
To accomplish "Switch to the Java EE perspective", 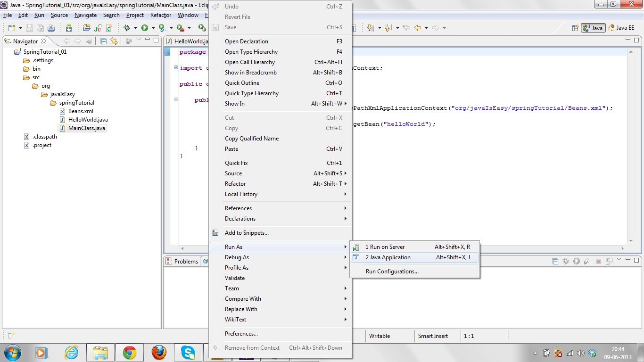I will coord(621,28).
